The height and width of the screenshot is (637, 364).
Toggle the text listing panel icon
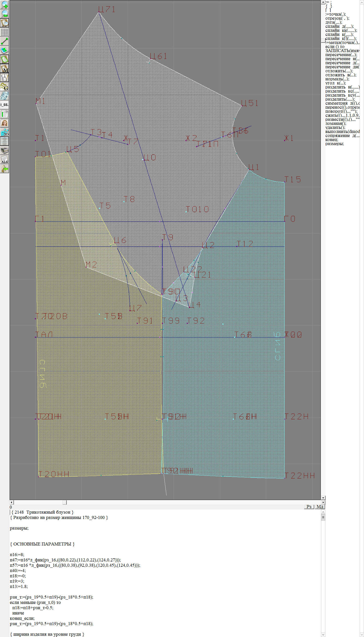point(5,141)
